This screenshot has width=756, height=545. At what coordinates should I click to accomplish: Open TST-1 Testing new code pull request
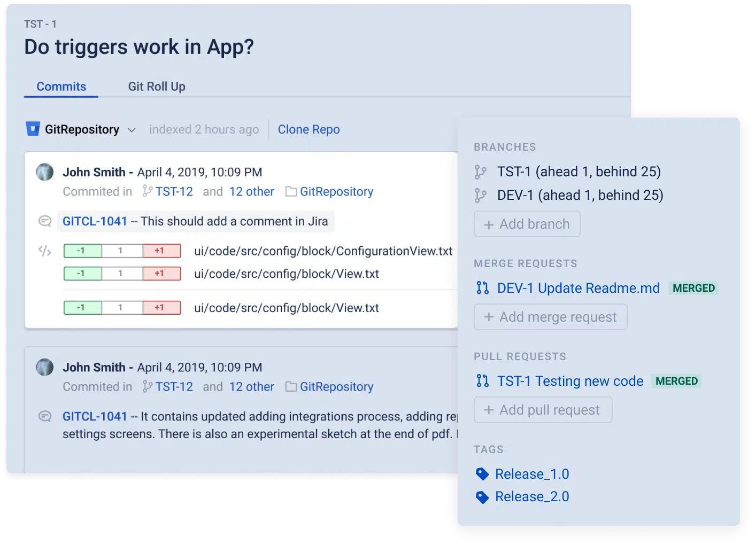pos(570,381)
